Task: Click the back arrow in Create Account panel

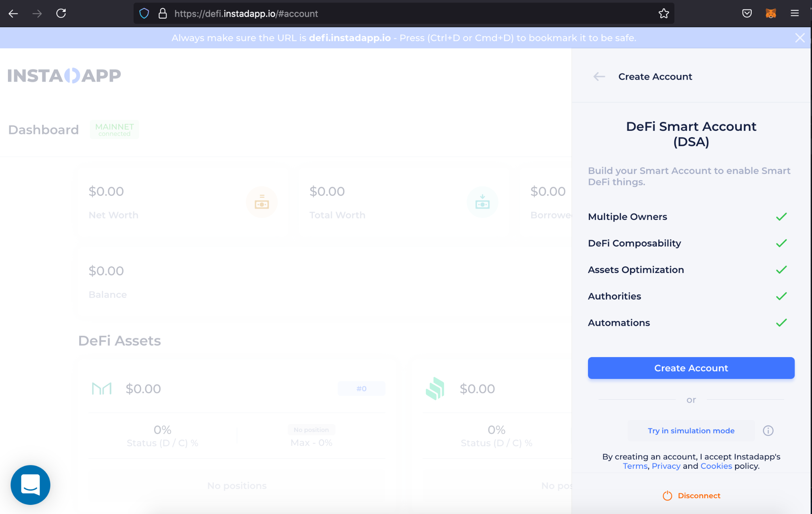Action: pos(599,76)
